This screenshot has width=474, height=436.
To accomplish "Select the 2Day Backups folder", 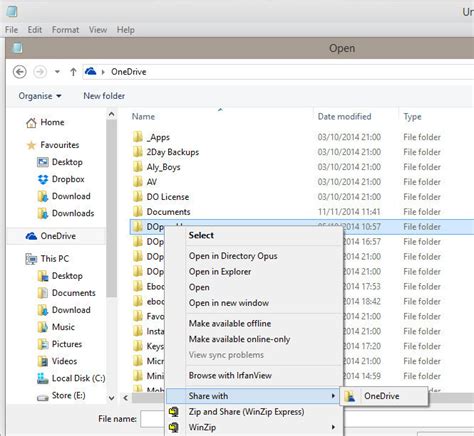I will click(x=173, y=152).
